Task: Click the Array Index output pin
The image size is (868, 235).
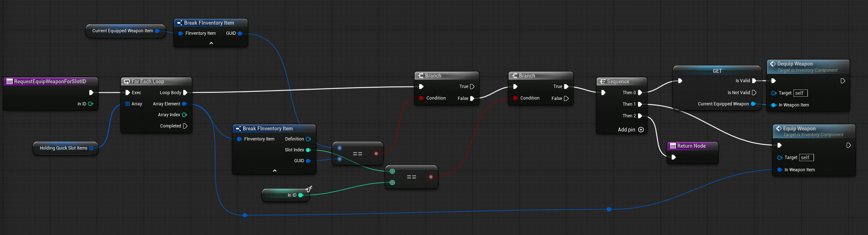Action: point(184,115)
